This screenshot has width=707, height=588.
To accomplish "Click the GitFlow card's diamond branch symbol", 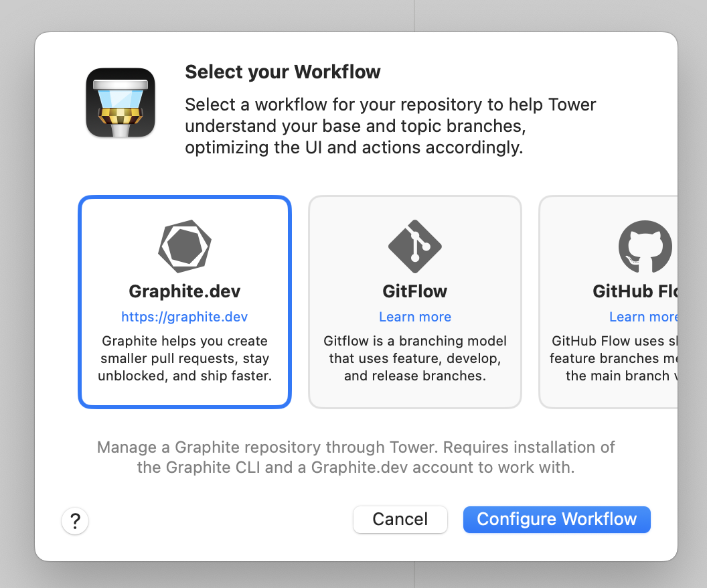I will pyautogui.click(x=414, y=246).
